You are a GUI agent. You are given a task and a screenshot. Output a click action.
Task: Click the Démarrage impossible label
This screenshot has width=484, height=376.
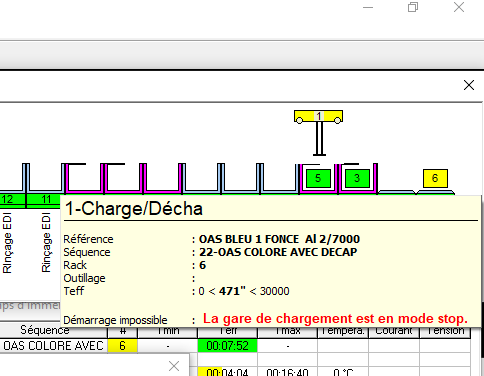pos(115,320)
